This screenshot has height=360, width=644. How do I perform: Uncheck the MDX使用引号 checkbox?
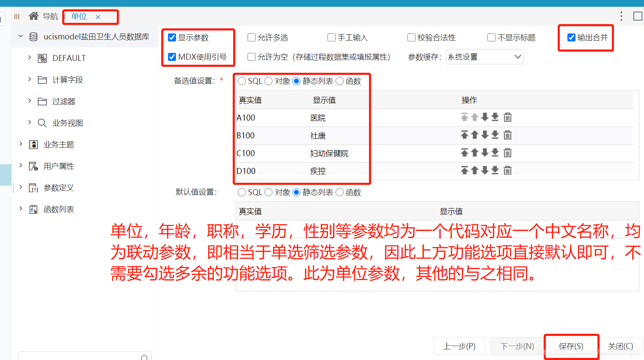point(172,57)
